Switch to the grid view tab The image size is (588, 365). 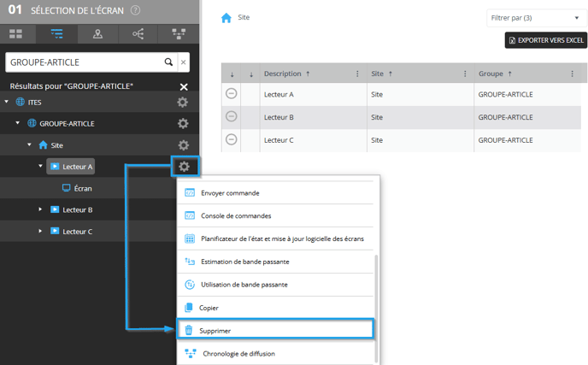click(x=15, y=34)
